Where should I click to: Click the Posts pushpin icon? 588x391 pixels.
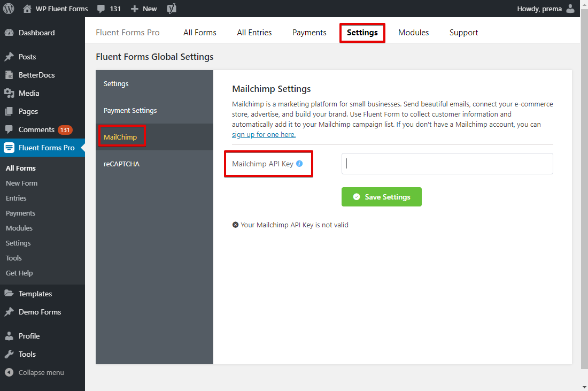[x=10, y=57]
